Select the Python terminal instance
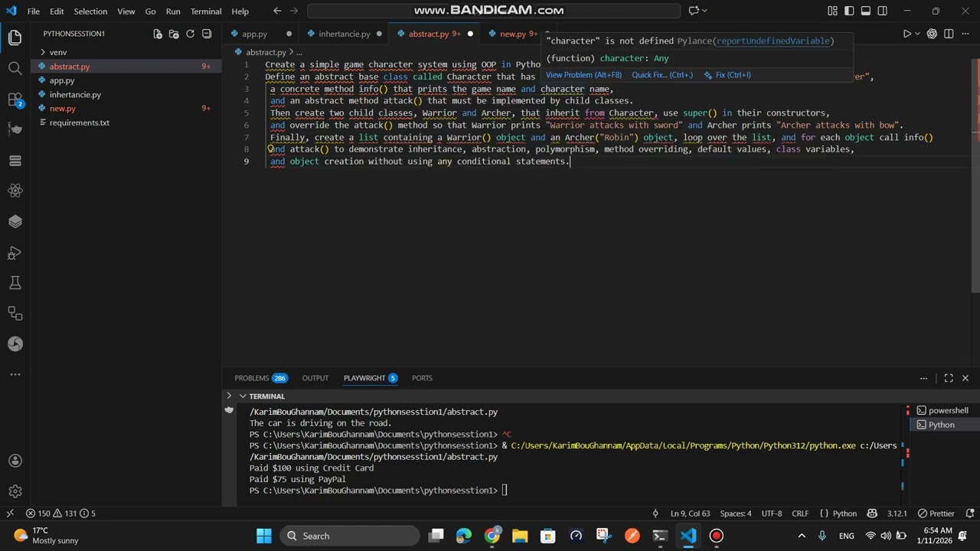 [942, 425]
